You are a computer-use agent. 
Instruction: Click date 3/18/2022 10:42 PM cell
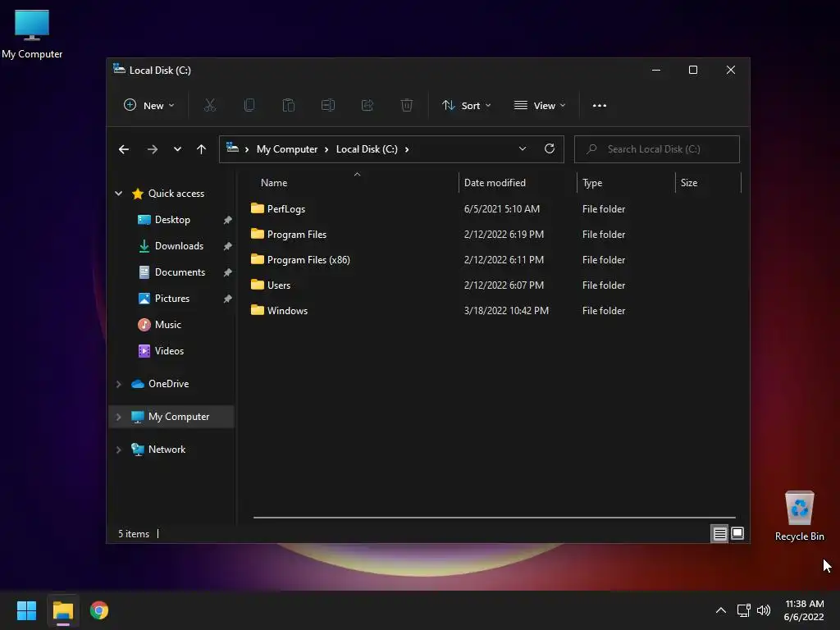coord(506,311)
